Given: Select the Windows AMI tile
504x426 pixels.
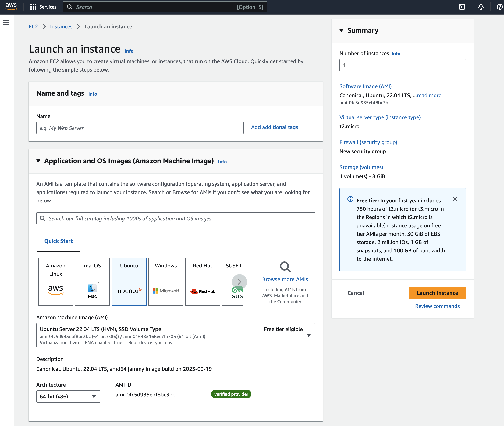Looking at the screenshot, I should point(166,282).
